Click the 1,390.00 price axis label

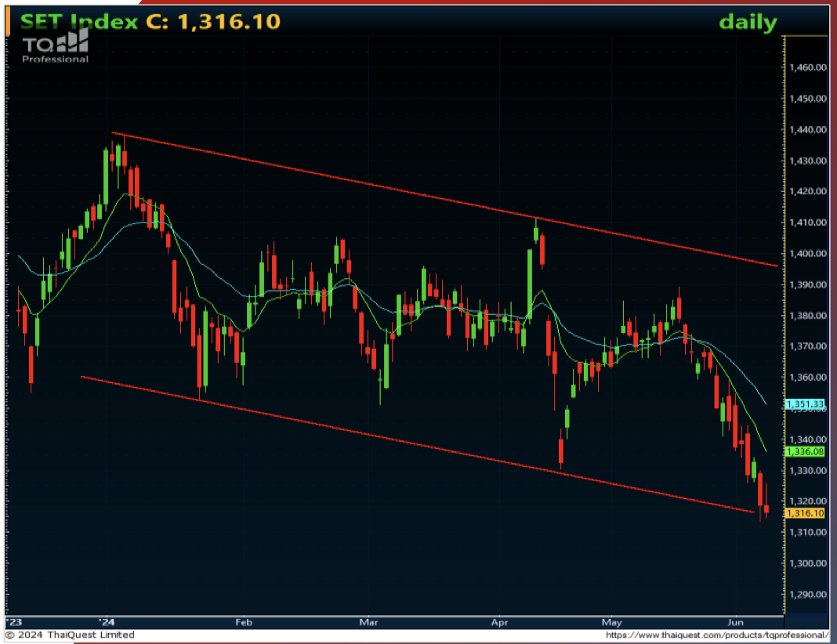click(808, 284)
